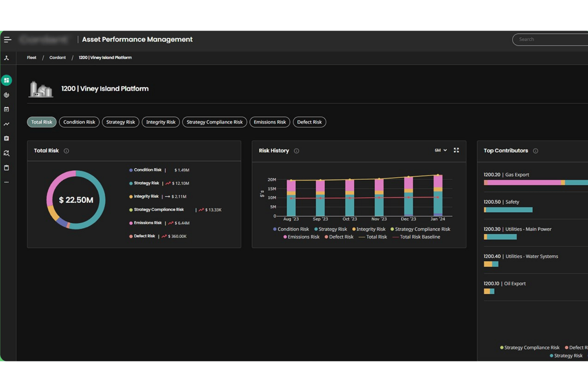Image resolution: width=588 pixels, height=392 pixels.
Task: Switch to Strategy Compliance Risk tab
Action: click(215, 122)
